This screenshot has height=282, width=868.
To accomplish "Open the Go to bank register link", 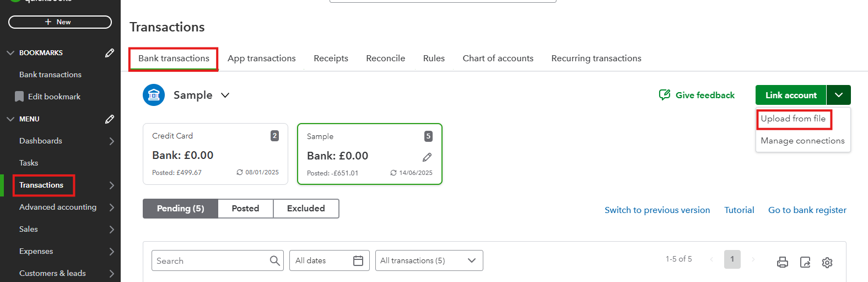I will click(x=807, y=210).
